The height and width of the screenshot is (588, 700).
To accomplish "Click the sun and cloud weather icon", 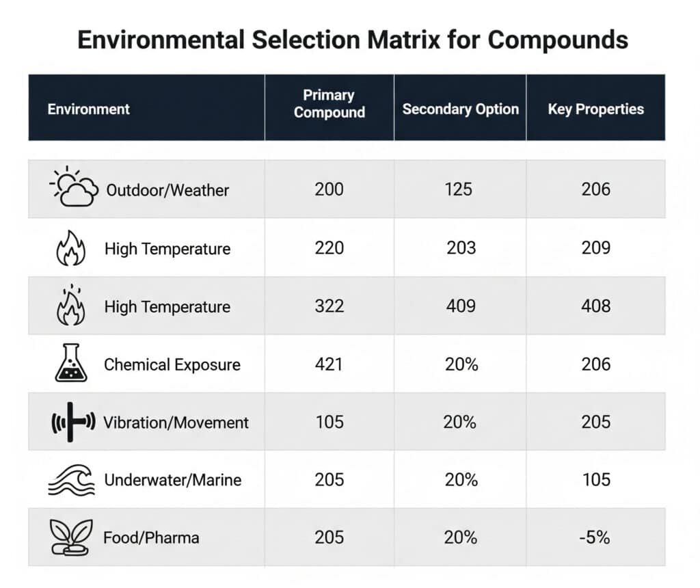I will 74,187.
